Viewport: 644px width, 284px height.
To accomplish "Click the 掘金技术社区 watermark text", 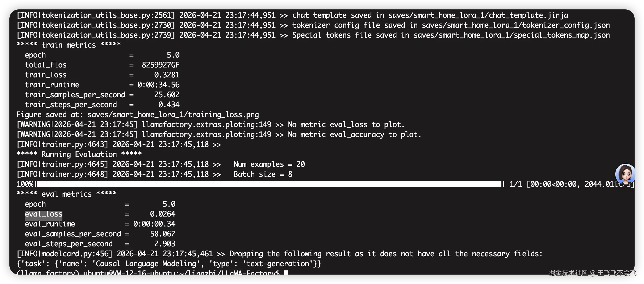I will pos(568,273).
